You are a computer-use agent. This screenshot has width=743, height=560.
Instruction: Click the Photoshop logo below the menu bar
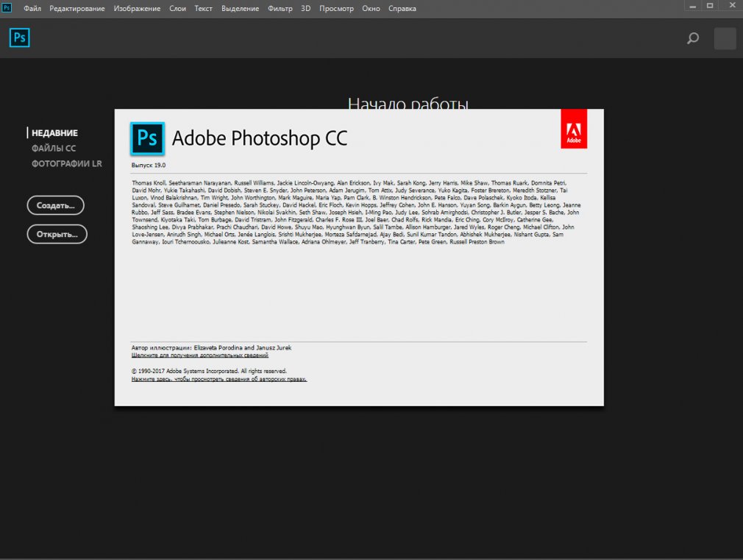[x=19, y=38]
